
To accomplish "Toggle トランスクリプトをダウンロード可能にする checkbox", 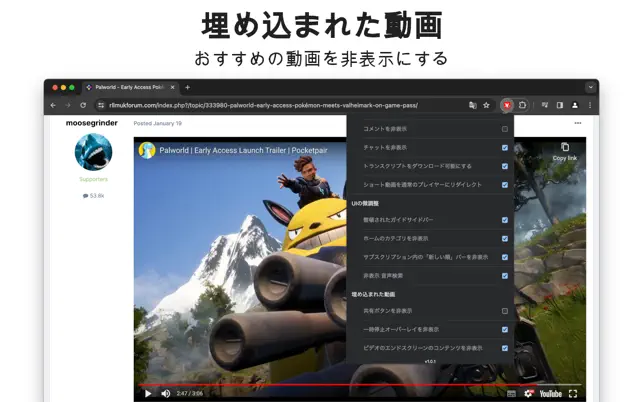I will click(x=505, y=166).
